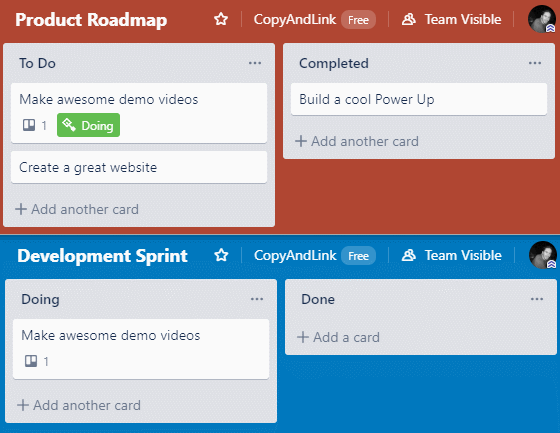Add another card to To Do list
Screen dimensions: 560x433
[x=77, y=209]
